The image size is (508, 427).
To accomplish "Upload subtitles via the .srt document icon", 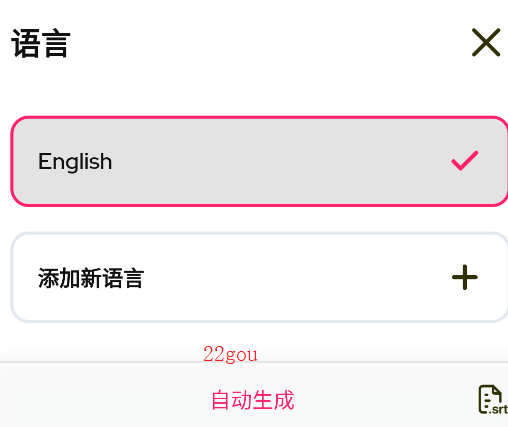I will (493, 399).
